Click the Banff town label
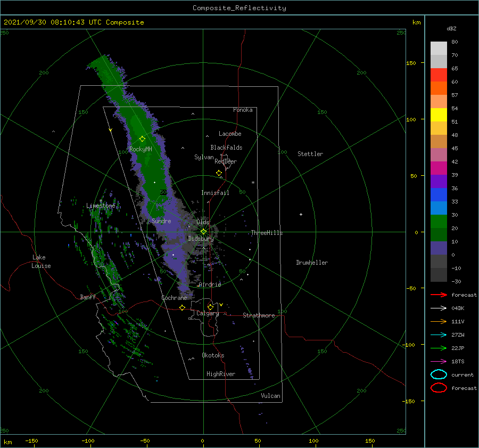The height and width of the screenshot is (448, 479). tap(88, 297)
